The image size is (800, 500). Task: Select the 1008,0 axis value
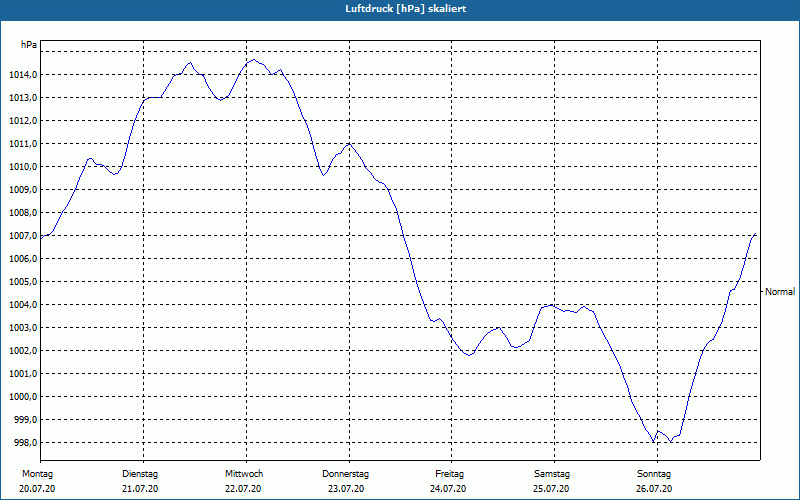(x=23, y=213)
